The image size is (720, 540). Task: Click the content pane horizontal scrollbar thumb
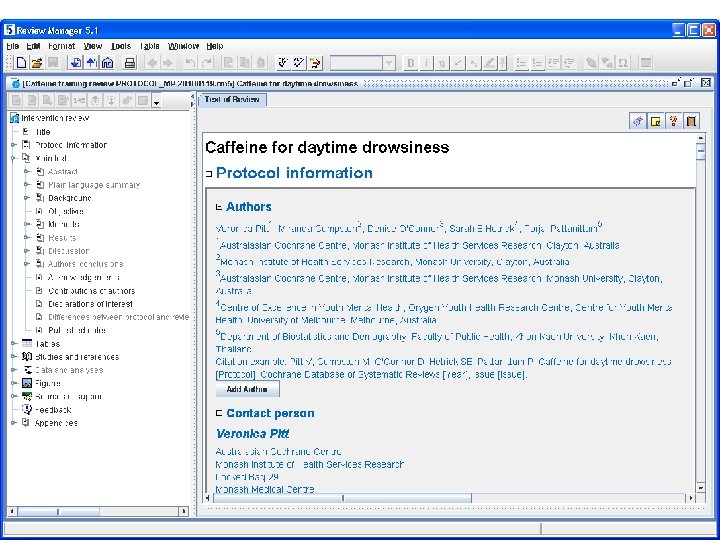tap(343, 498)
